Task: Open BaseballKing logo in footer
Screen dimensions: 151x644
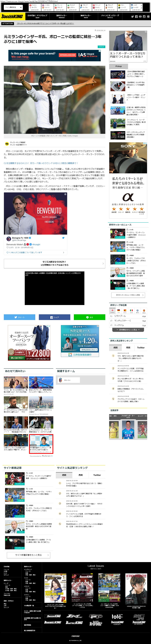Action: coord(53,622)
